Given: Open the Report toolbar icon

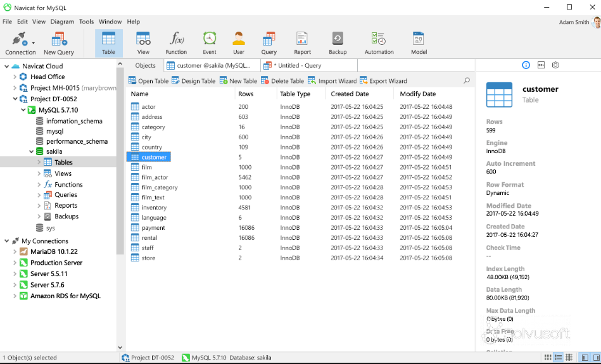Looking at the screenshot, I should (x=303, y=43).
